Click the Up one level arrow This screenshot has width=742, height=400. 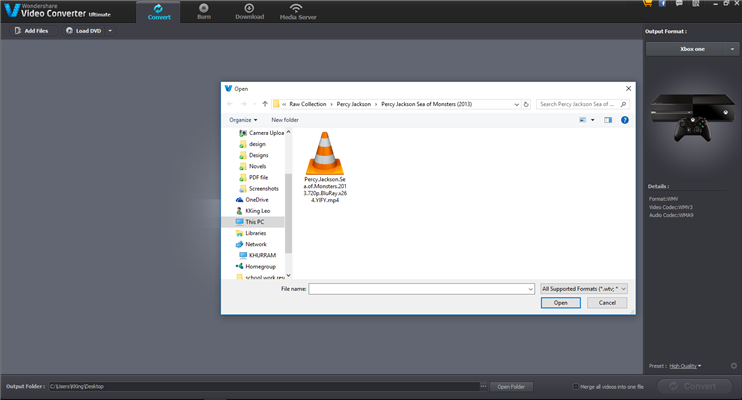265,104
